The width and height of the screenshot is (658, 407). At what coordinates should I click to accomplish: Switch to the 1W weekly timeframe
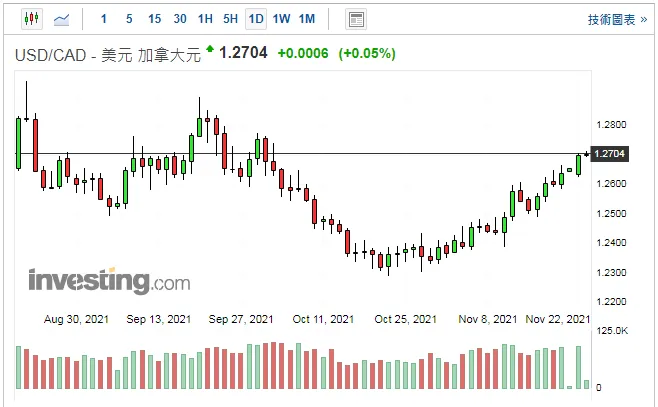[281, 19]
